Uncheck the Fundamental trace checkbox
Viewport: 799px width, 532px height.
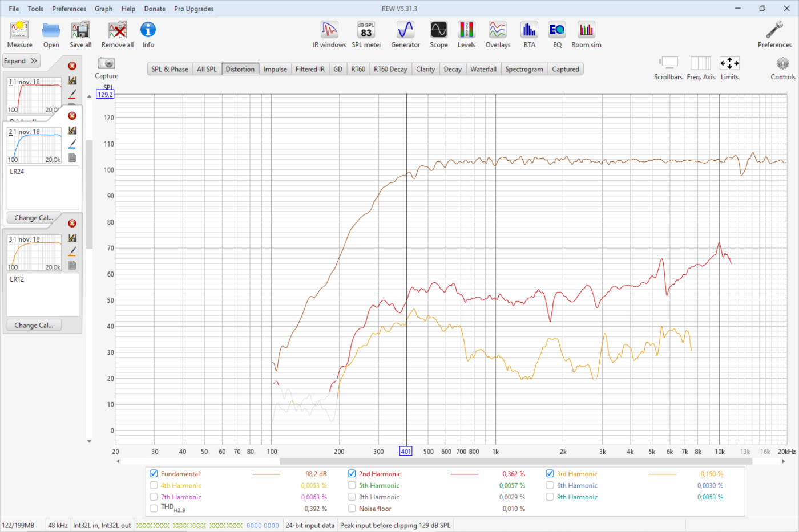pyautogui.click(x=154, y=474)
